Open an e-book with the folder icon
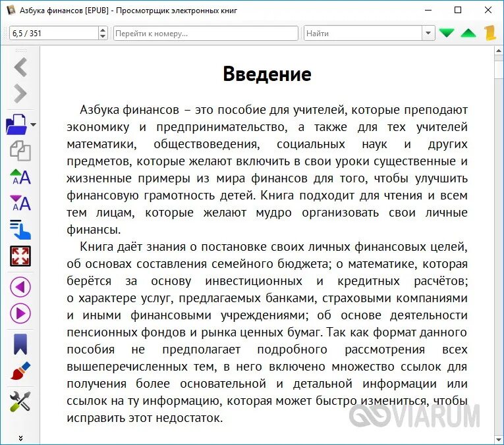 pyautogui.click(x=16, y=124)
